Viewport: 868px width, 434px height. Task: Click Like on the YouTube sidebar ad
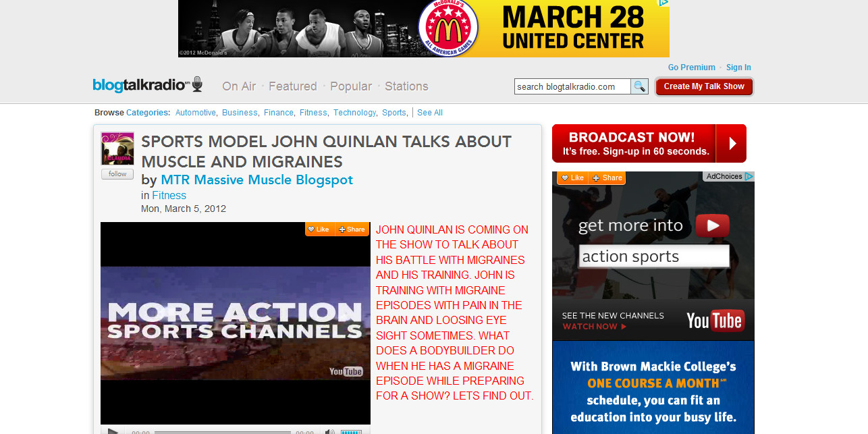[x=572, y=178]
